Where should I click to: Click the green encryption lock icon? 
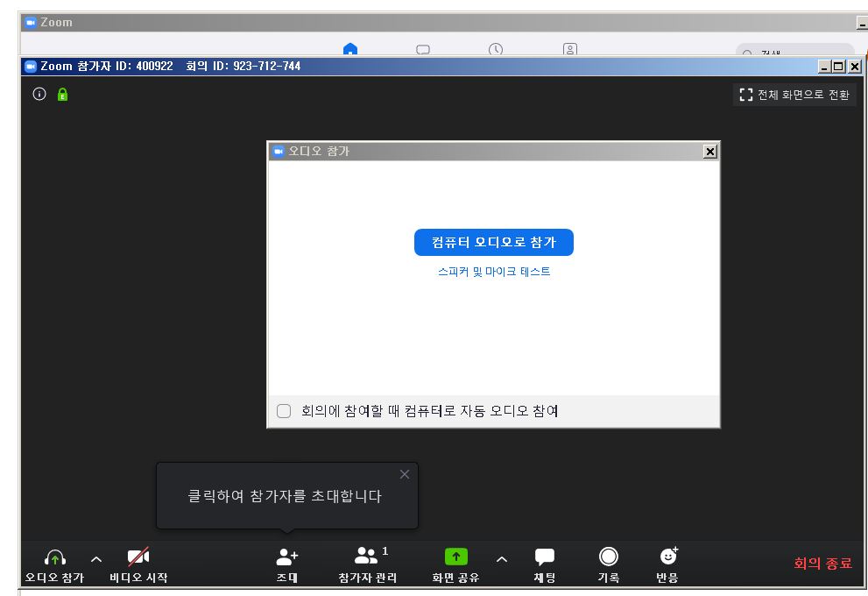click(62, 95)
